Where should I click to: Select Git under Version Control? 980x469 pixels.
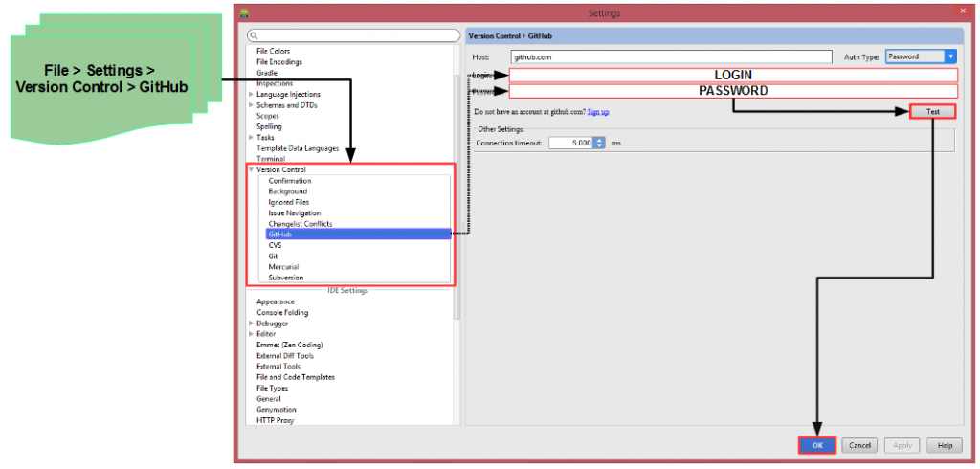pos(273,256)
